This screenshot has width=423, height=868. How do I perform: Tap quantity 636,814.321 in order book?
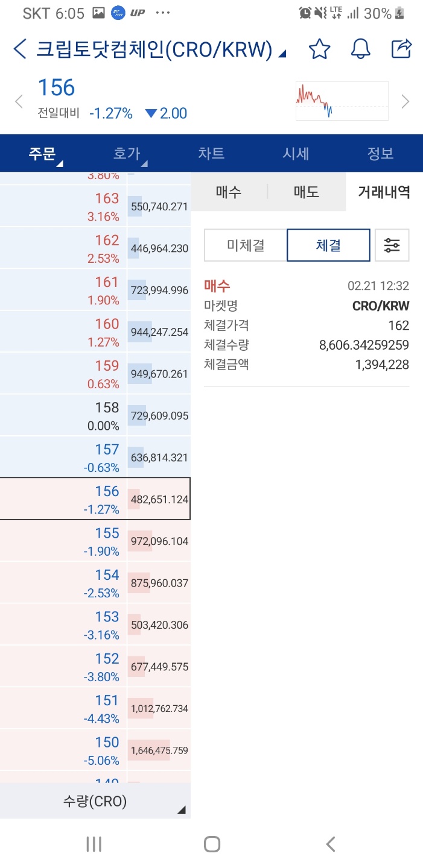[159, 458]
